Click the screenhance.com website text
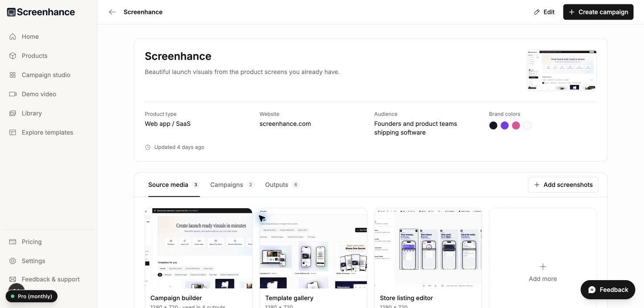 tap(285, 124)
